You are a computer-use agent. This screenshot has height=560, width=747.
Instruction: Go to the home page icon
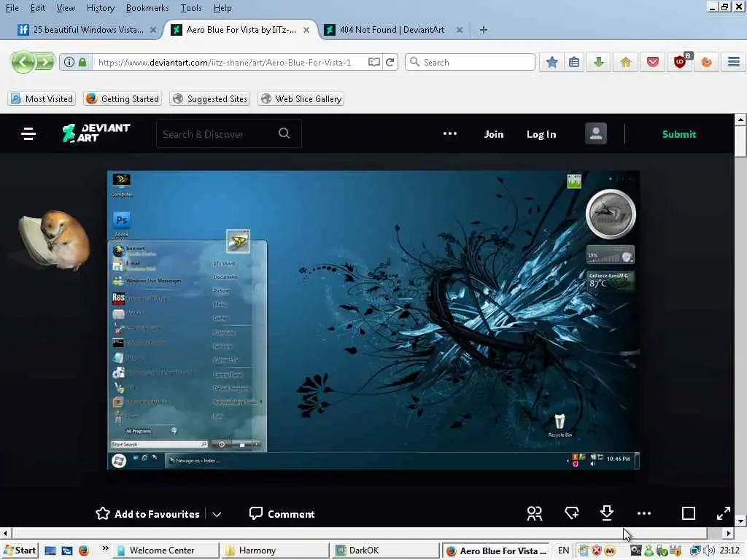point(626,62)
